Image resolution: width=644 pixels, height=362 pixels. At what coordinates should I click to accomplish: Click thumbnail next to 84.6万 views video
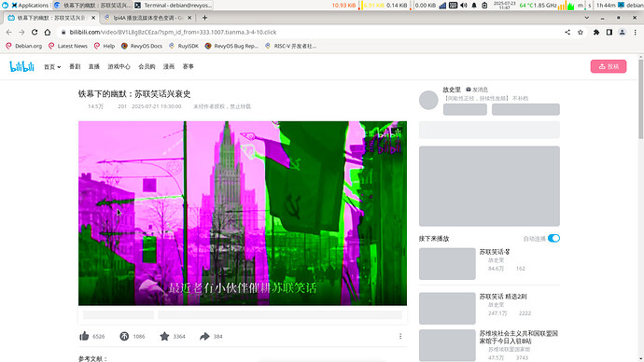(447, 263)
